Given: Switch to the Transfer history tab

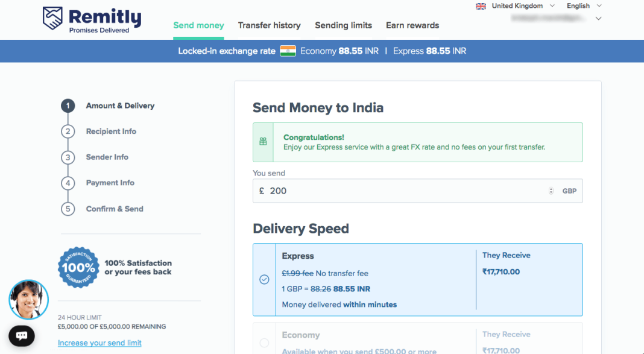Looking at the screenshot, I should click(269, 25).
